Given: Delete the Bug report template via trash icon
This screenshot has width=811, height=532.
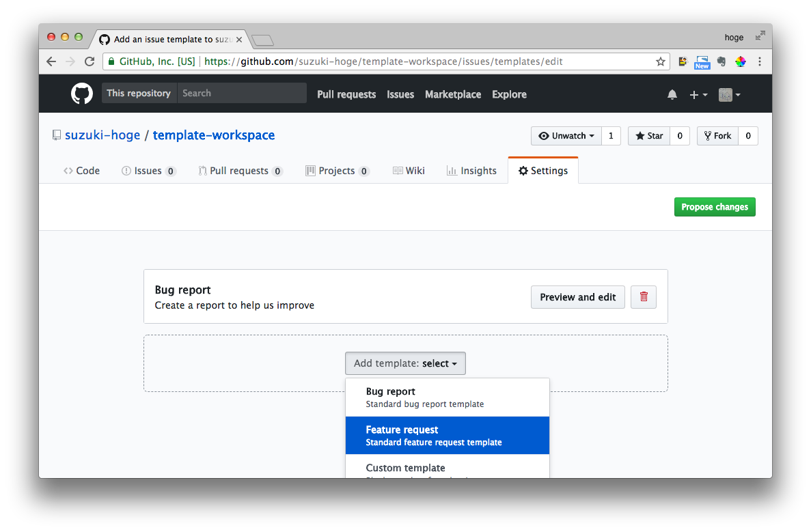Looking at the screenshot, I should pyautogui.click(x=643, y=296).
